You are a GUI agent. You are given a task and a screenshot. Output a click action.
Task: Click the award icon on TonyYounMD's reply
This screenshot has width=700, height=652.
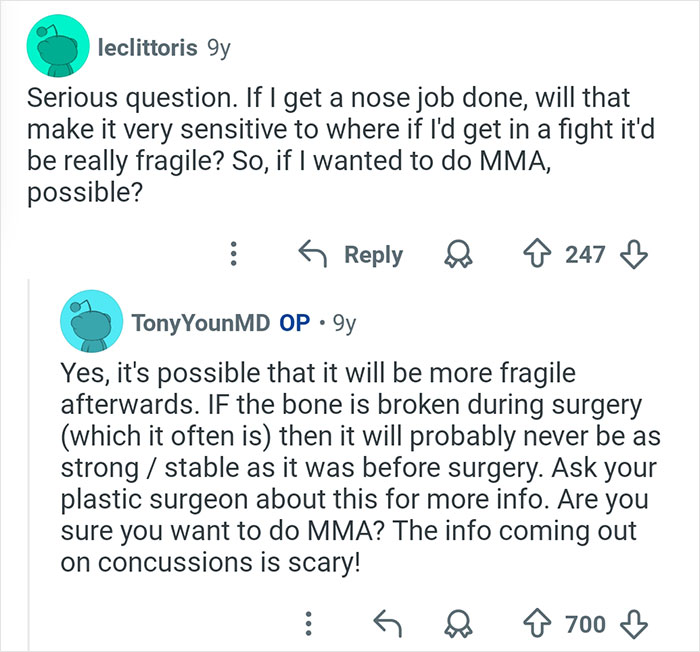(x=461, y=624)
